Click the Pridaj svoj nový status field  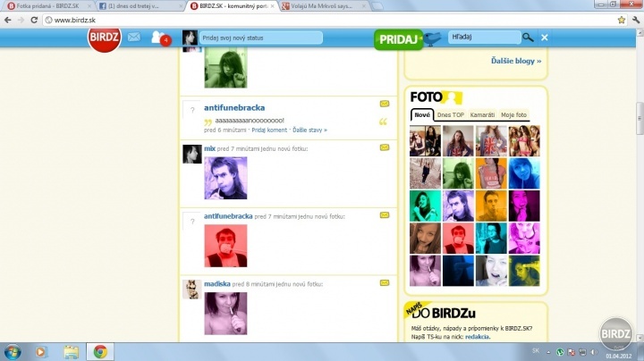coord(261,38)
